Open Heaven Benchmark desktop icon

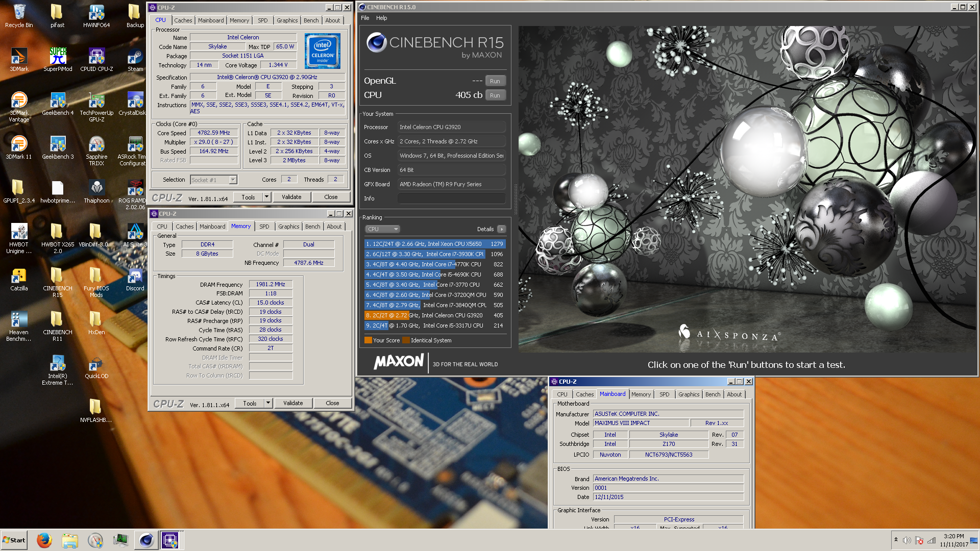(x=19, y=326)
